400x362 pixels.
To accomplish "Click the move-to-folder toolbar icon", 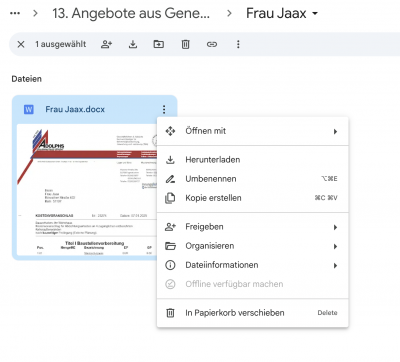I will click(159, 44).
